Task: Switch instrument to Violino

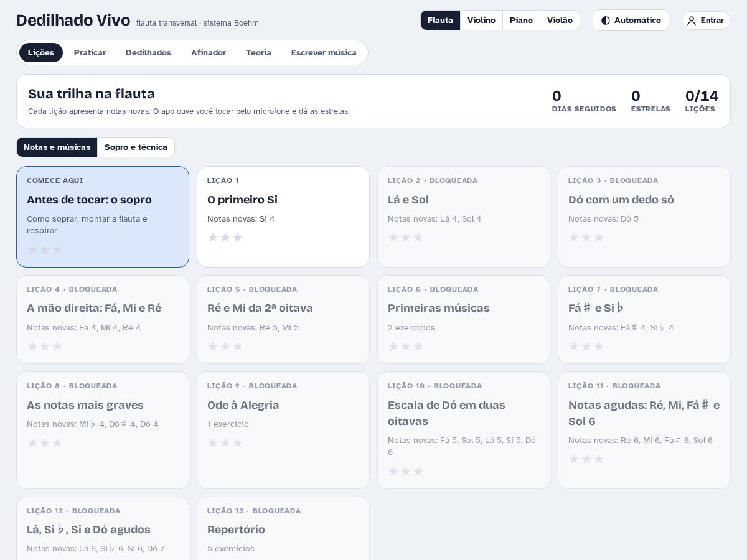Action: pos(481,21)
